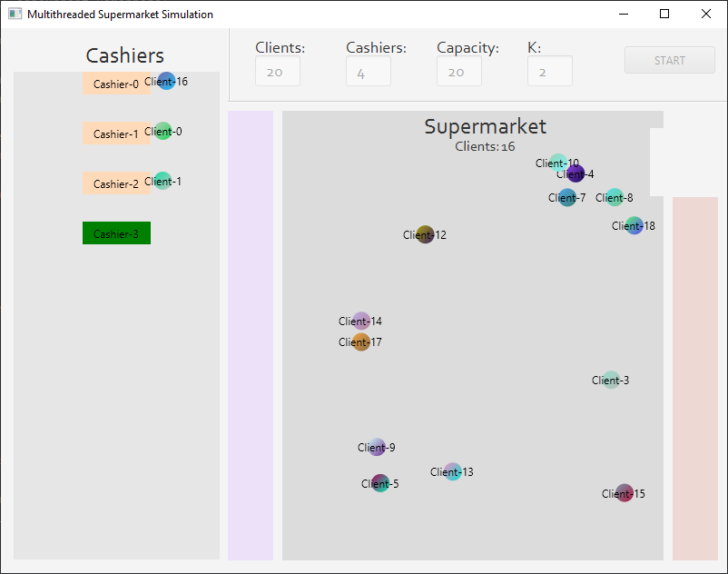Click inside the Clients input field
This screenshot has height=574, width=728.
pos(277,72)
